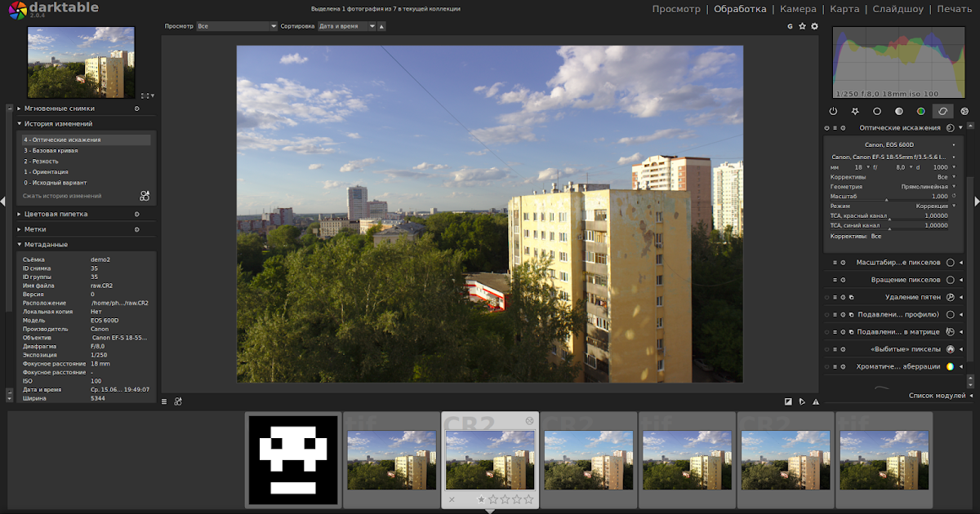Viewport: 980px width, 514px height.
Task: Create style from history stack icon
Action: (x=145, y=196)
